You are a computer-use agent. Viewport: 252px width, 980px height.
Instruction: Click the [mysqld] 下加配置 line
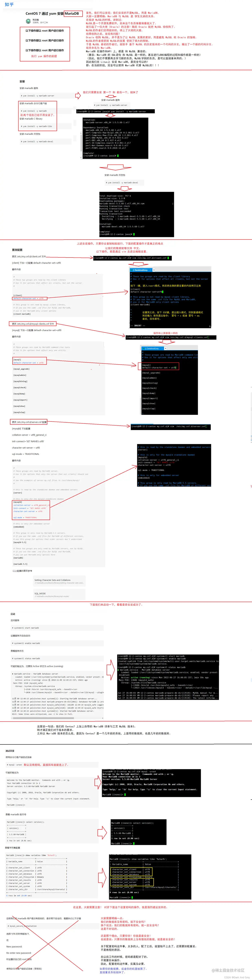pyautogui.click(x=21, y=428)
